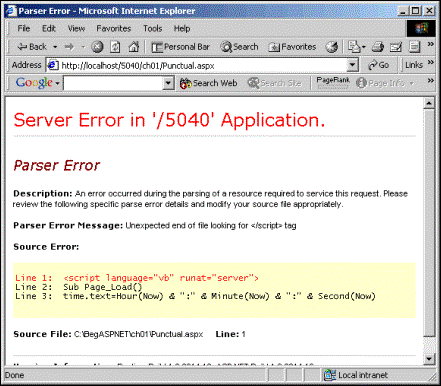Click the Edit page toolbar icon
Viewport: 441px width, 386px height.
pyautogui.click(x=396, y=47)
